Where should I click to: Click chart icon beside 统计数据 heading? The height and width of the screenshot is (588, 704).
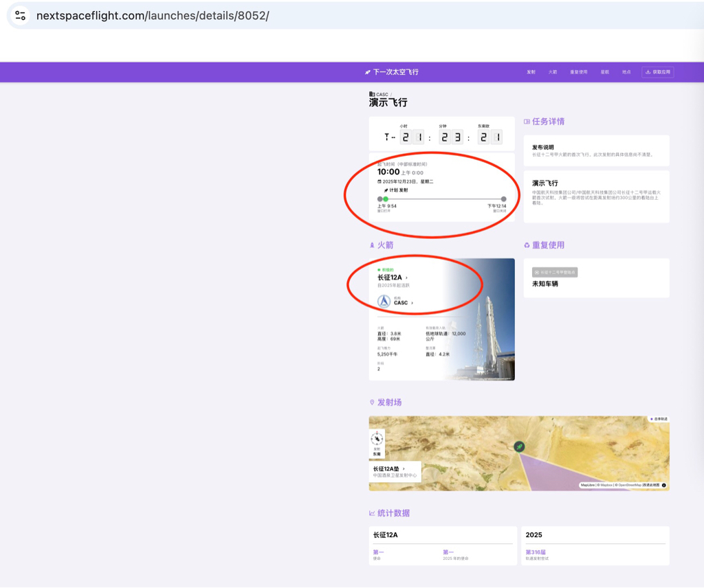click(372, 513)
